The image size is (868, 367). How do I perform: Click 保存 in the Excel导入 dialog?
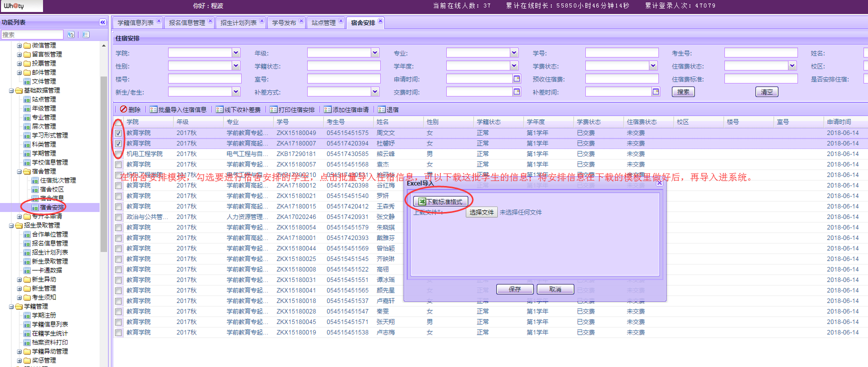coord(515,289)
